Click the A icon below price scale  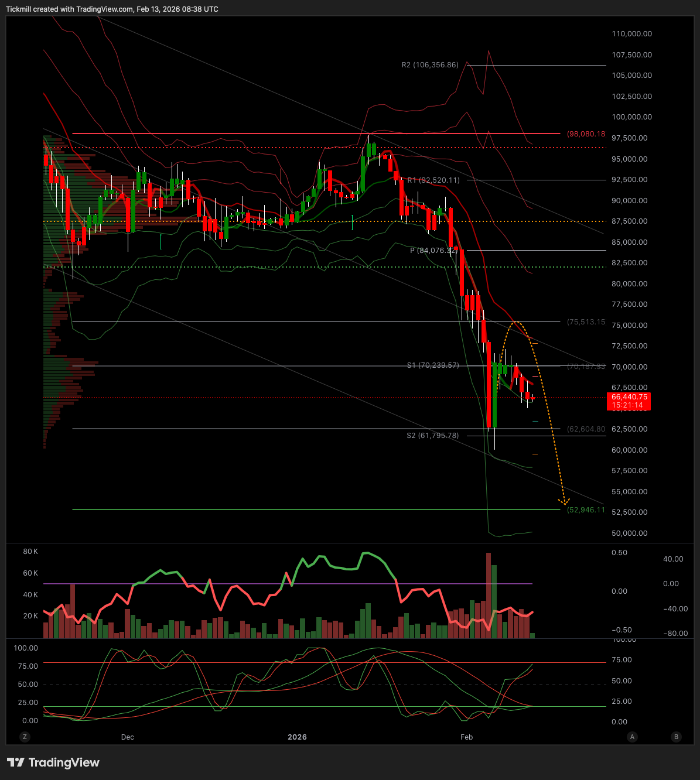point(632,737)
